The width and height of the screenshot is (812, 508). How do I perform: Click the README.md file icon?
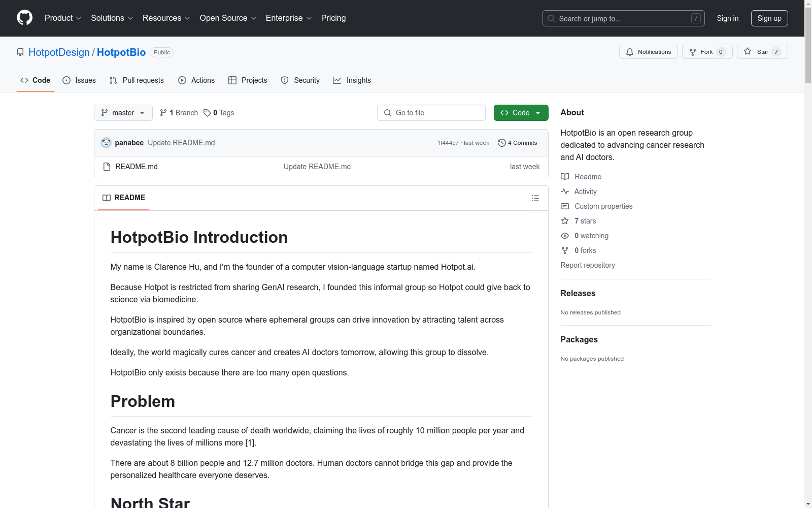click(107, 167)
